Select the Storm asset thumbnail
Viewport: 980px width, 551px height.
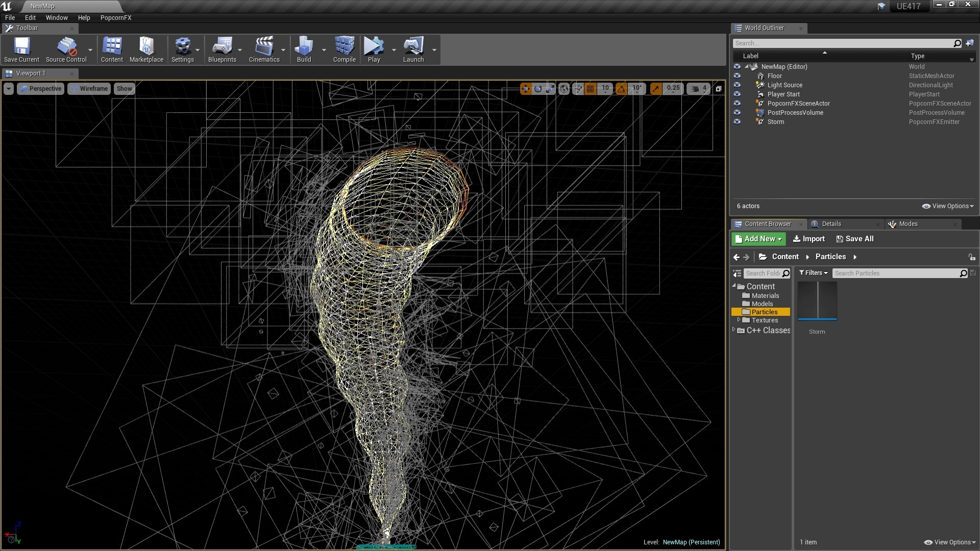click(x=817, y=301)
